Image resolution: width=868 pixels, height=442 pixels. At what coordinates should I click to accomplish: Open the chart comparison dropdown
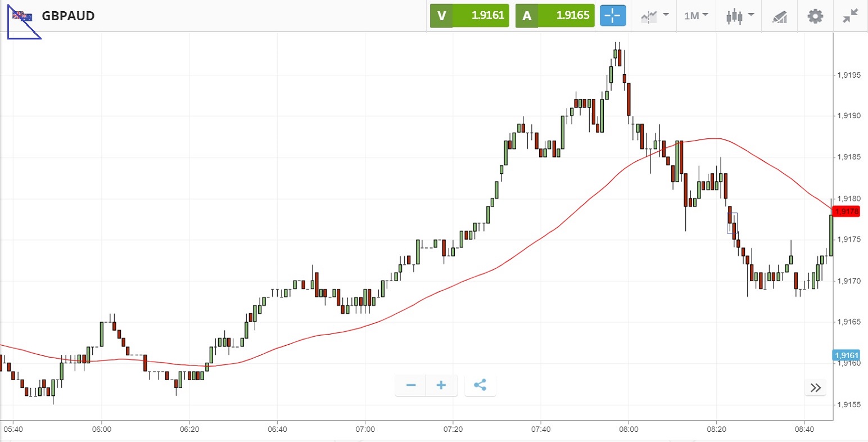(x=654, y=16)
